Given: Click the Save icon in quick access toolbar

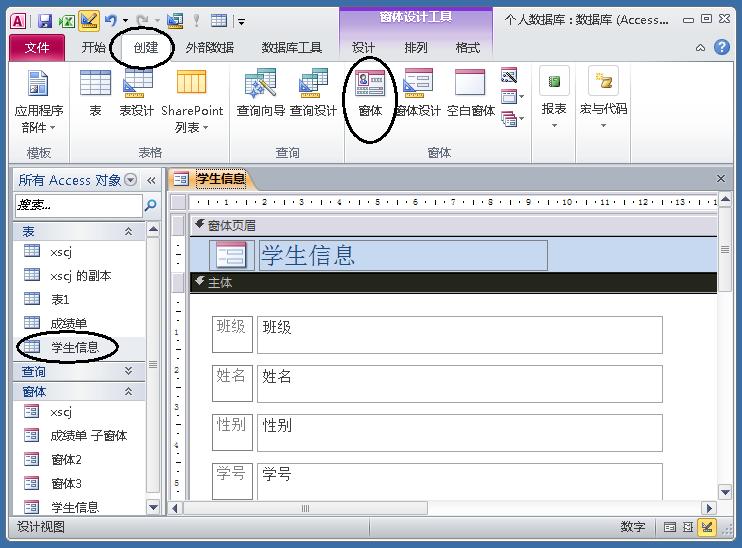Looking at the screenshot, I should pyautogui.click(x=45, y=20).
